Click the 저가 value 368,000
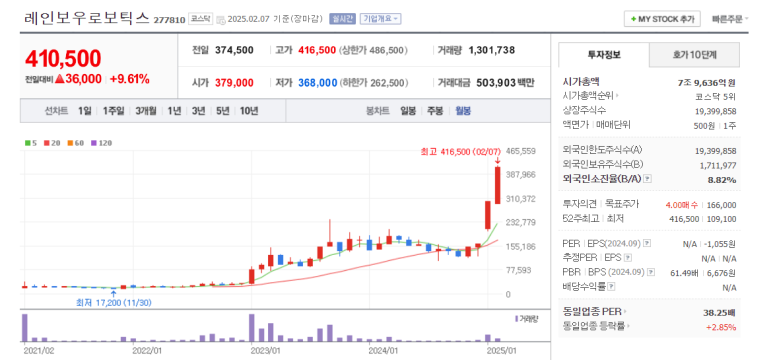Viewport: 773px width, 360px height. 317,83
